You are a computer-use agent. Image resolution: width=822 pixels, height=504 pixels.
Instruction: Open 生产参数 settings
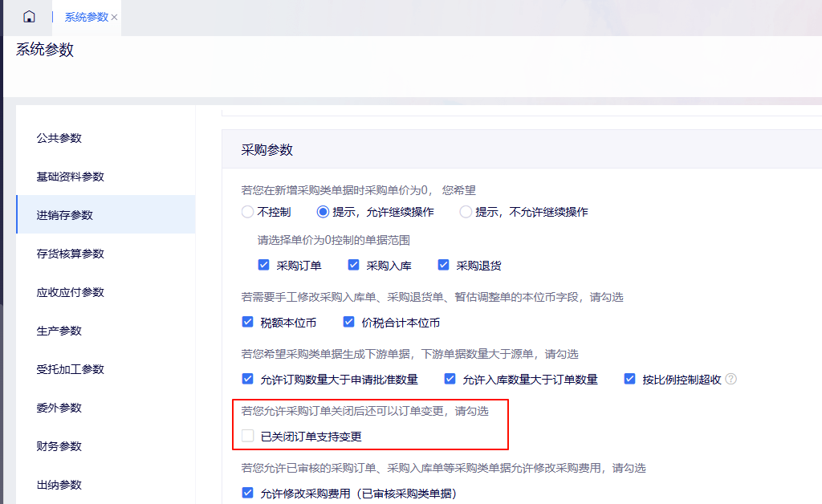[x=59, y=331]
